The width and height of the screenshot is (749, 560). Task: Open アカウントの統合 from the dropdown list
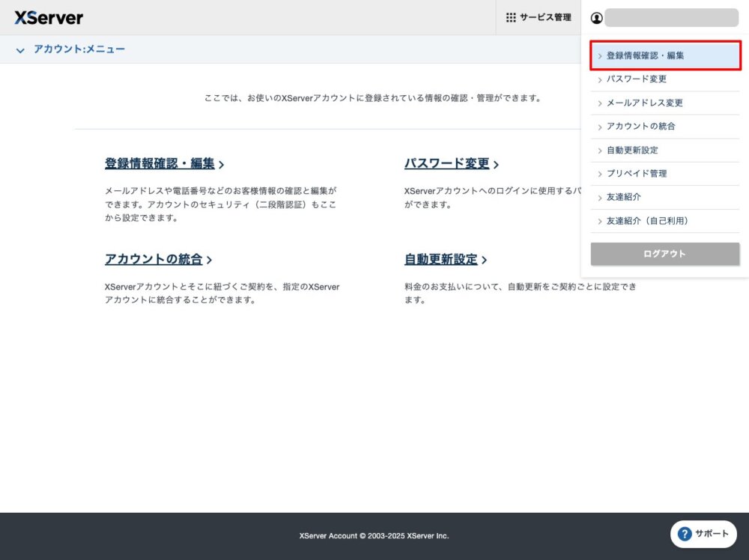(x=640, y=126)
